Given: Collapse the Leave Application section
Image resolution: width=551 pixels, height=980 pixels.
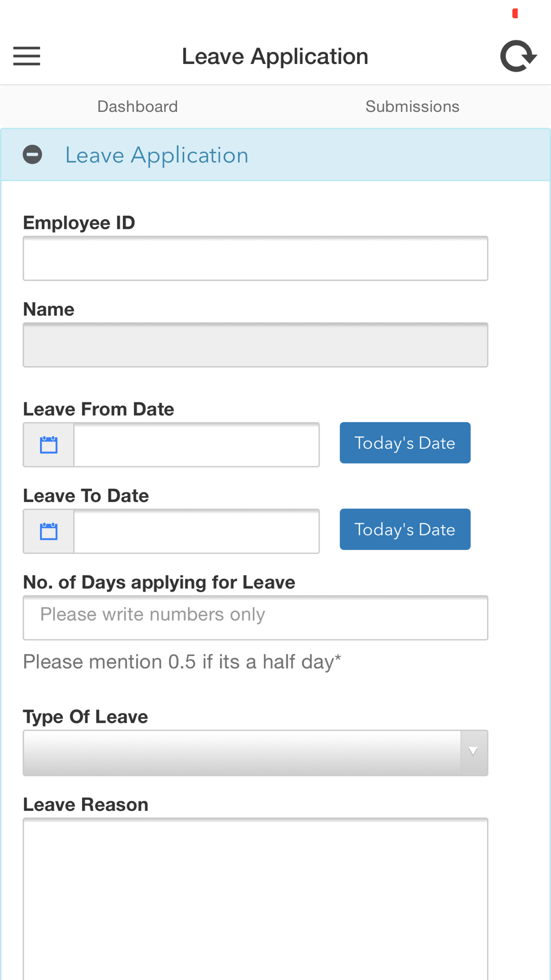Looking at the screenshot, I should tap(33, 155).
